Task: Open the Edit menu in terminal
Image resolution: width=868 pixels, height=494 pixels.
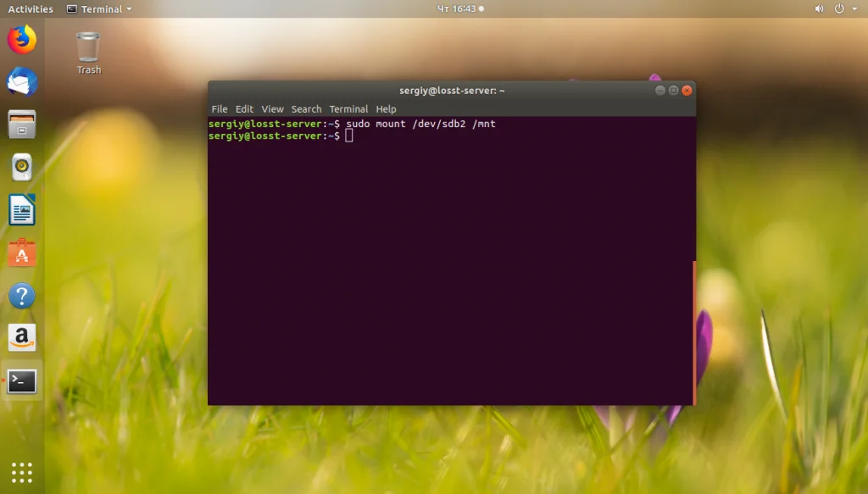Action: click(x=244, y=109)
